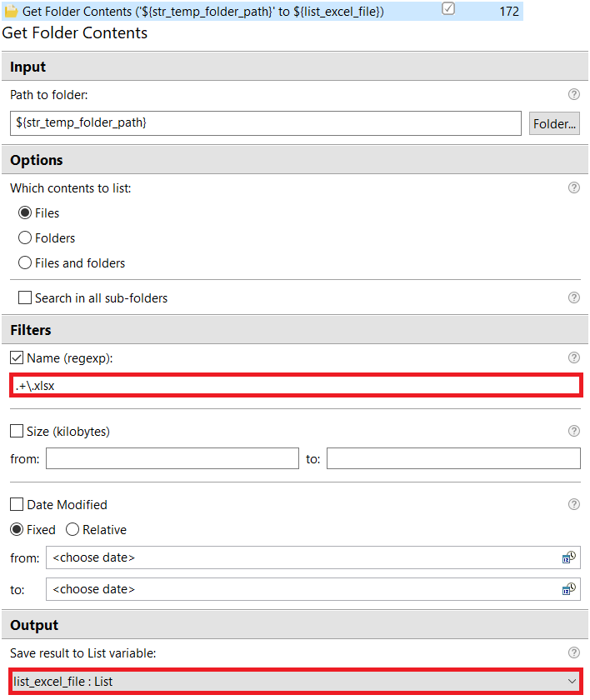Viewport: 590px width, 700px height.
Task: Open help icon next to Name (regexp)
Action: pyautogui.click(x=573, y=357)
